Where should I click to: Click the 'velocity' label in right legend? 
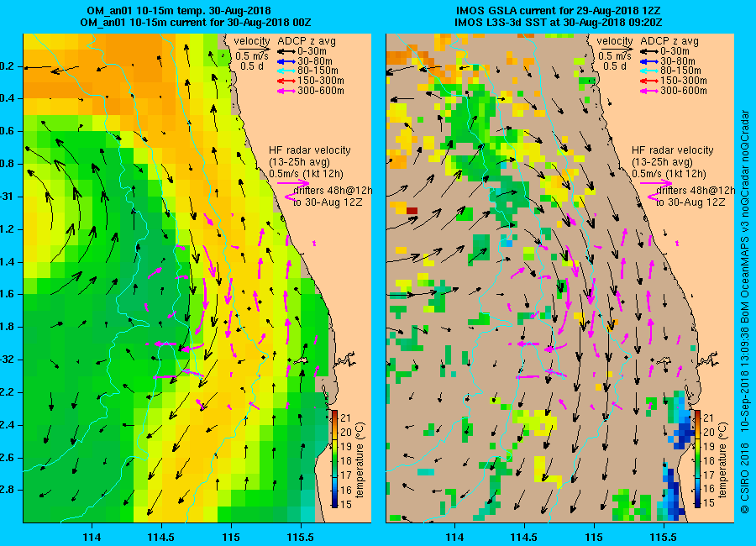pos(615,41)
